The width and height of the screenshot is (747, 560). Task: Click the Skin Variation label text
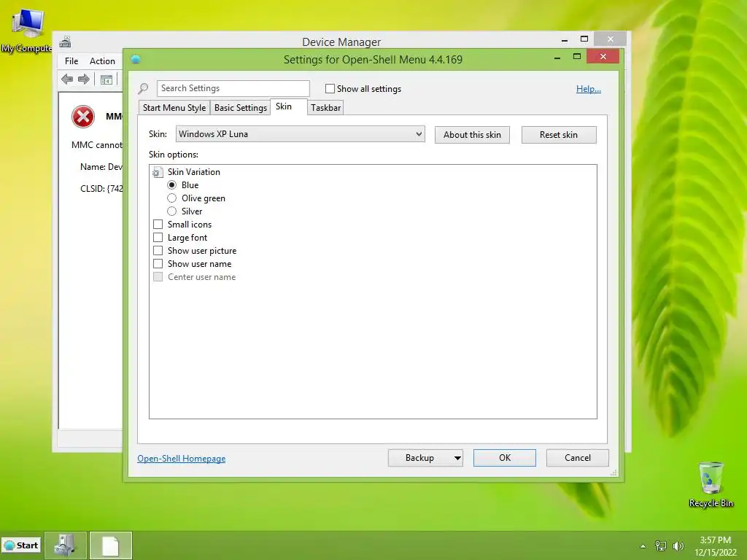point(194,172)
